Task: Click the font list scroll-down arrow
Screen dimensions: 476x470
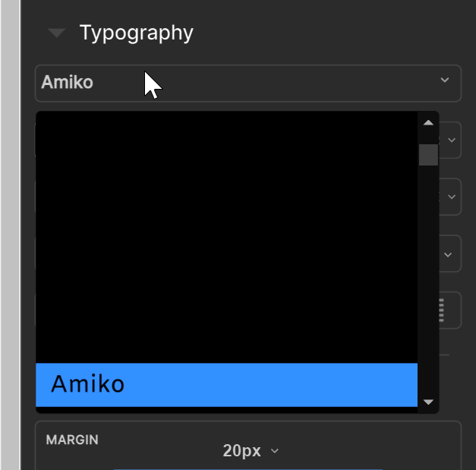Action: [x=428, y=402]
